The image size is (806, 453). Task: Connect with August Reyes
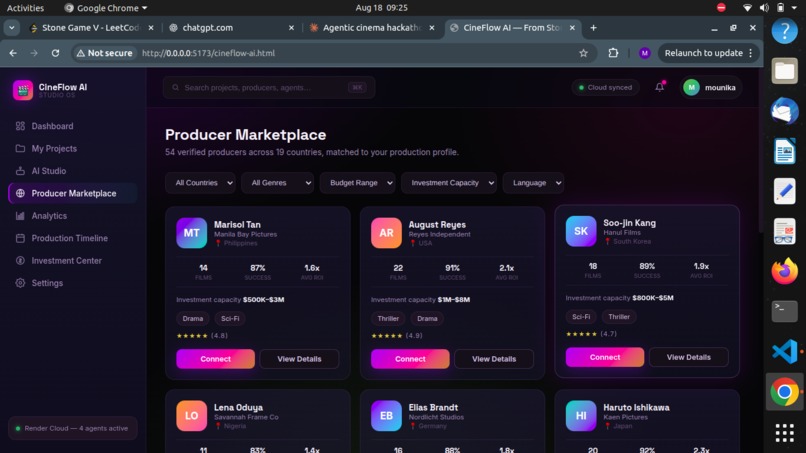tap(410, 359)
